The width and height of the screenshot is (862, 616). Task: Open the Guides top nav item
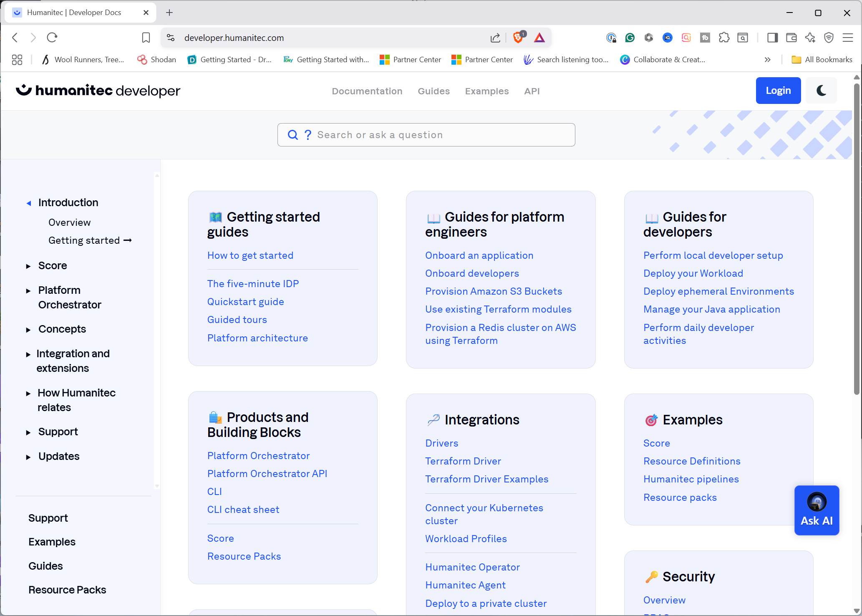[x=434, y=91]
